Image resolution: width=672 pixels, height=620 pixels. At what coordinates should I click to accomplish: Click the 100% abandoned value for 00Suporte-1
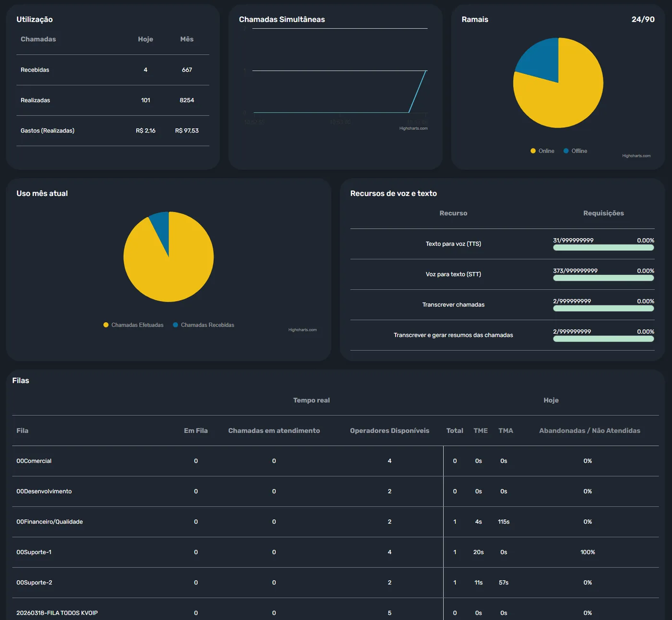tap(588, 552)
